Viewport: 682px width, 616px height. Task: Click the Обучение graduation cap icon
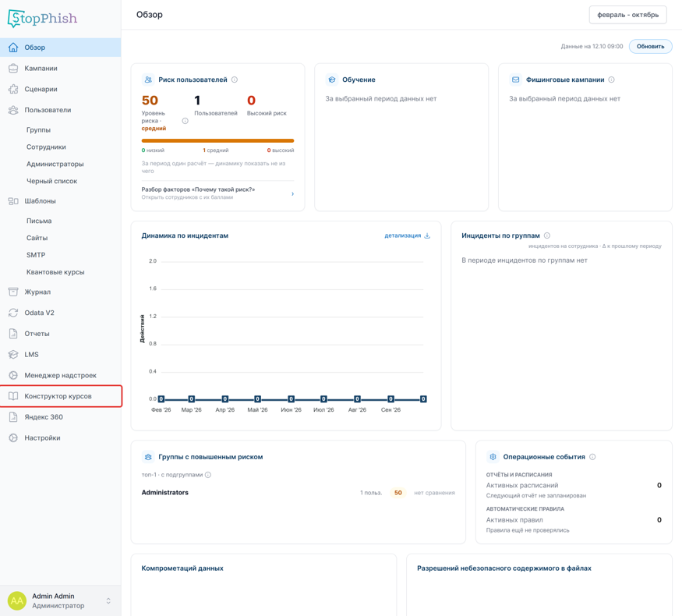[x=332, y=80]
